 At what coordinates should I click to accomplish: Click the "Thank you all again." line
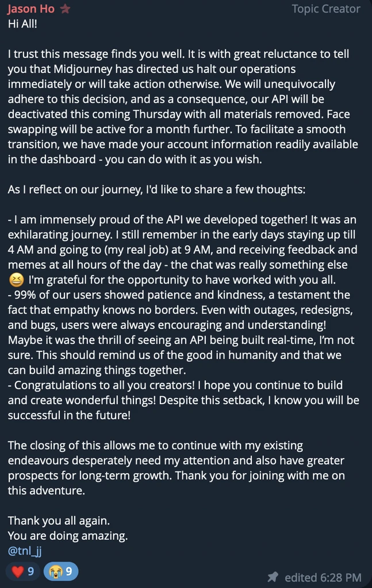pos(59,520)
